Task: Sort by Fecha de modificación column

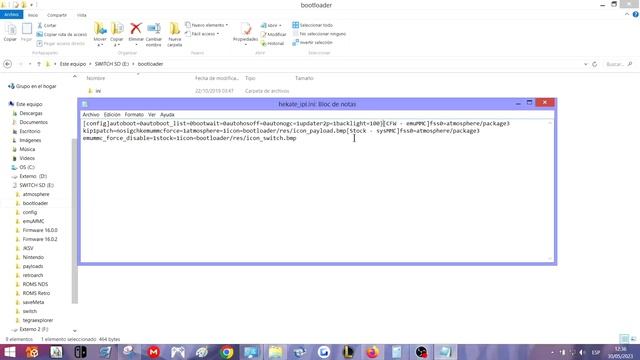Action: tap(217, 78)
